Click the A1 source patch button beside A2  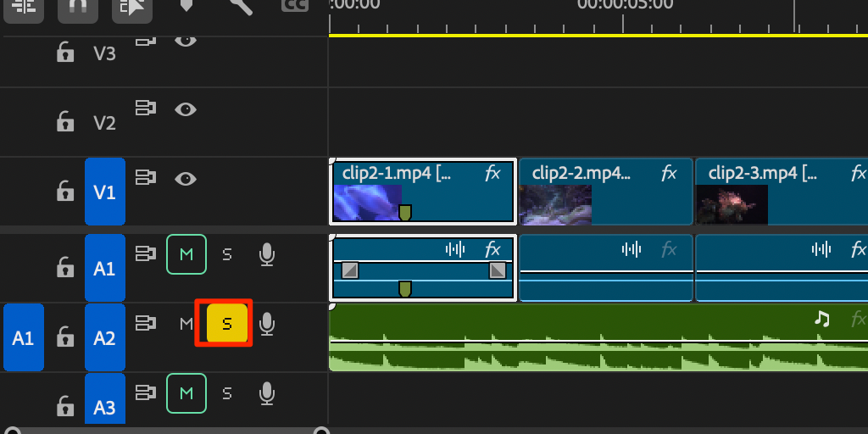(23, 337)
